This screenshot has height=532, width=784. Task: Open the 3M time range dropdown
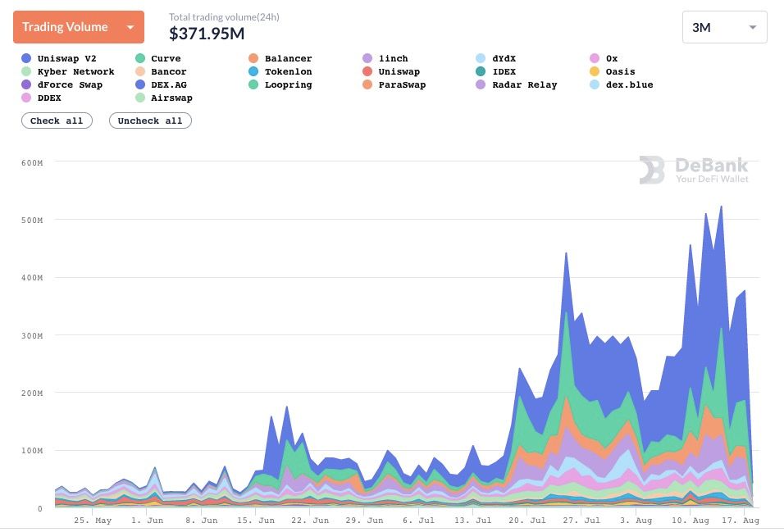click(x=724, y=27)
